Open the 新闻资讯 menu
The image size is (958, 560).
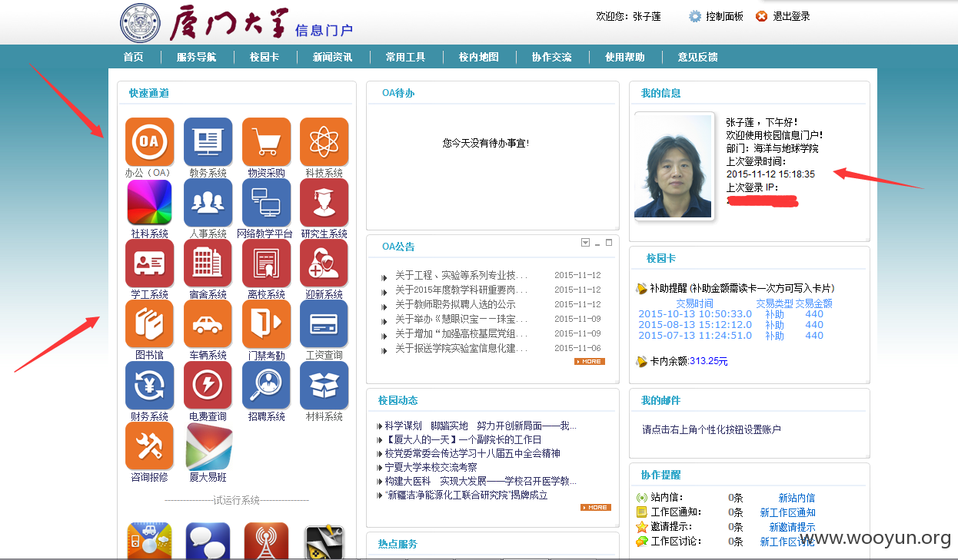pos(332,57)
